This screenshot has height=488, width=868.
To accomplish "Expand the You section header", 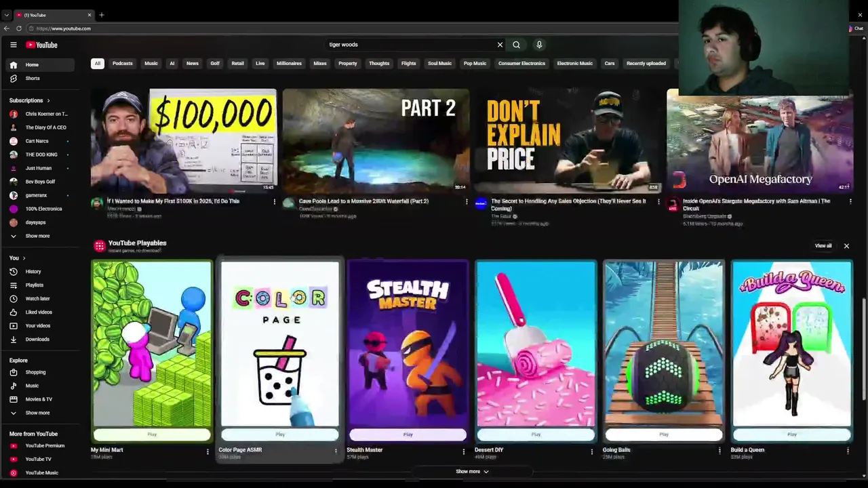I will (17, 258).
